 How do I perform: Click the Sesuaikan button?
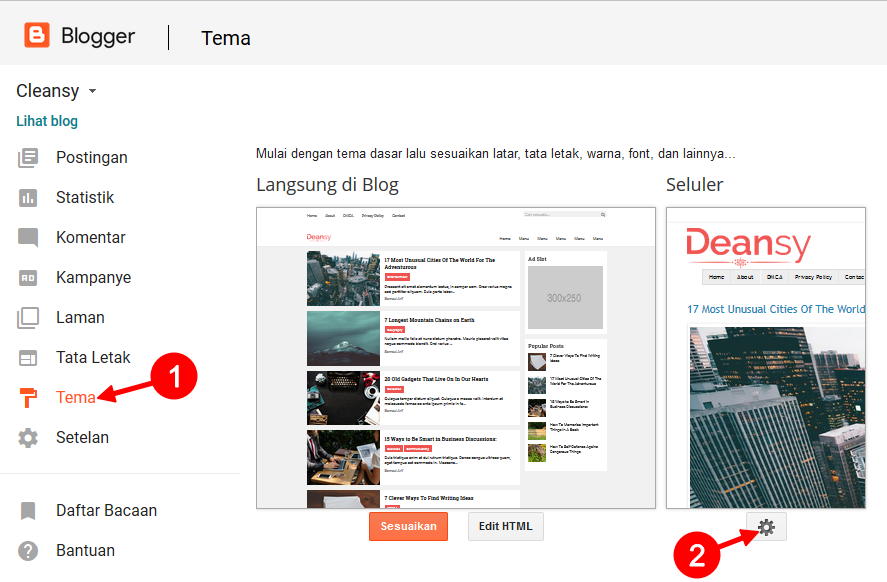coord(408,527)
